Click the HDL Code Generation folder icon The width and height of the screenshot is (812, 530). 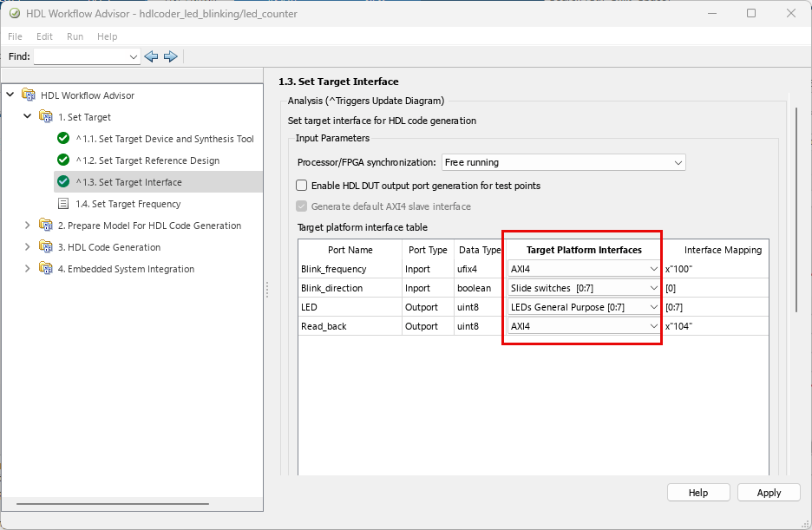[x=46, y=247]
